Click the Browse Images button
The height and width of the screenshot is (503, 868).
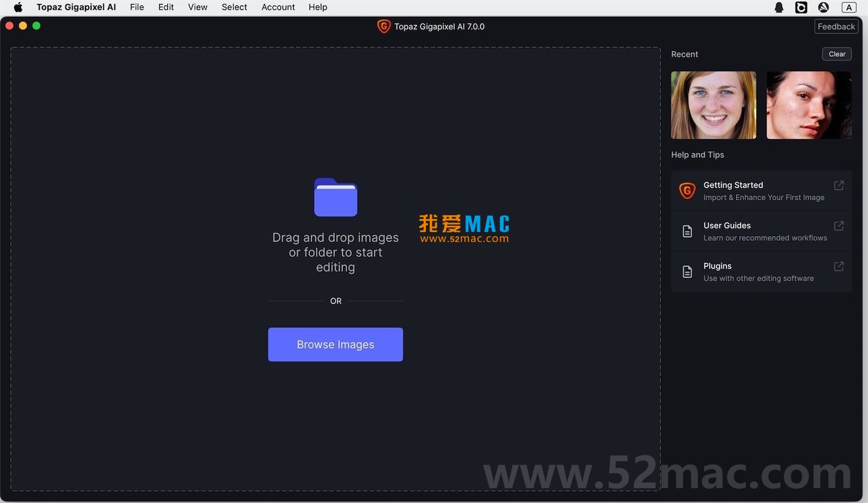pyautogui.click(x=336, y=345)
